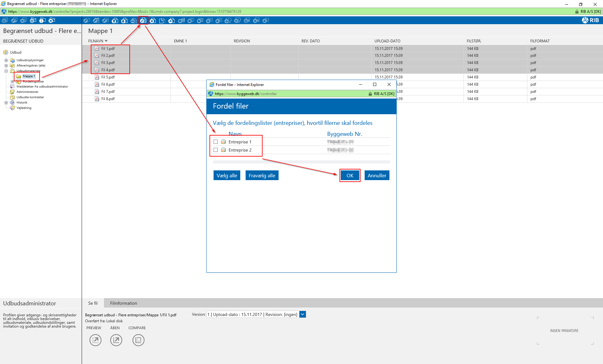Check the Entreprise 2 checkbox
Image resolution: width=603 pixels, height=364 pixels.
216,150
